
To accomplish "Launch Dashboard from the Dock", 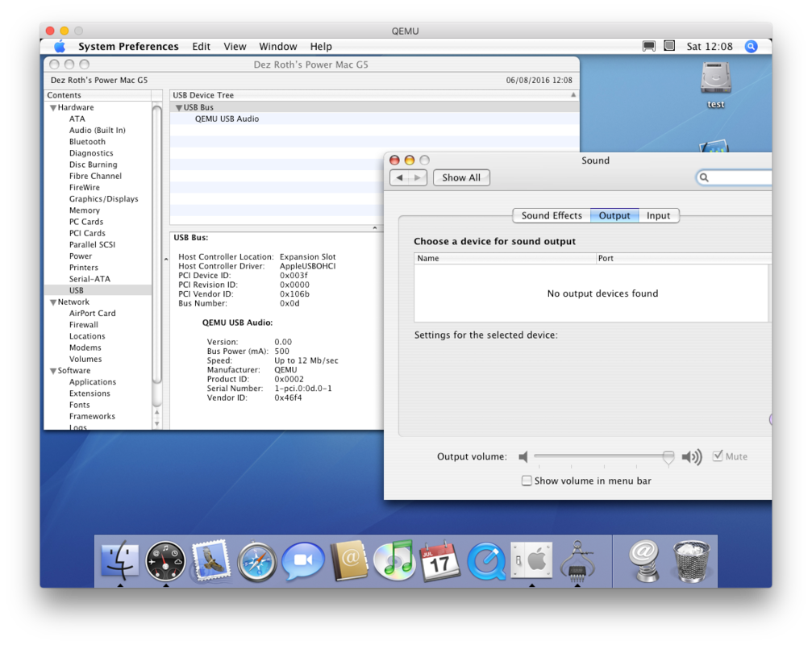I will (166, 561).
